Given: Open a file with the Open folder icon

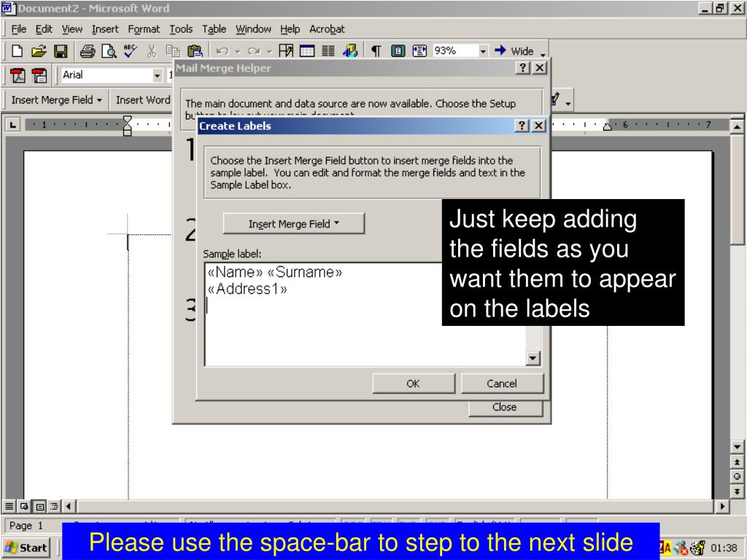Looking at the screenshot, I should coord(39,51).
